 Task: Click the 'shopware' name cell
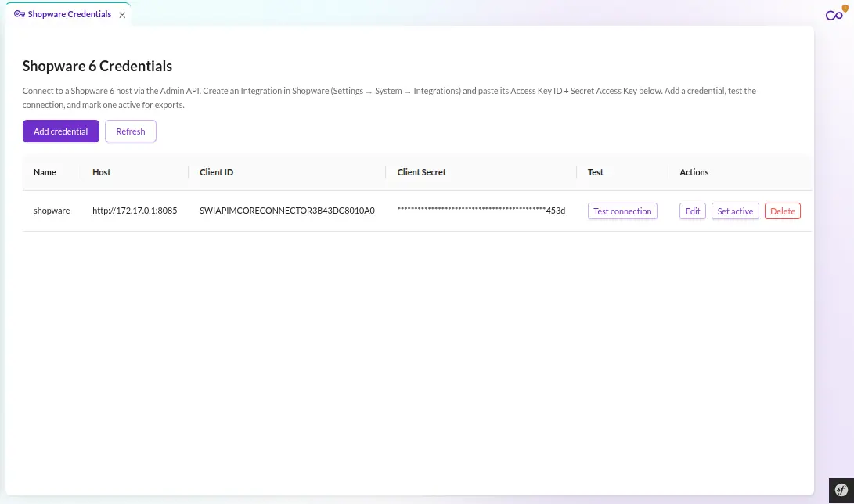52,211
